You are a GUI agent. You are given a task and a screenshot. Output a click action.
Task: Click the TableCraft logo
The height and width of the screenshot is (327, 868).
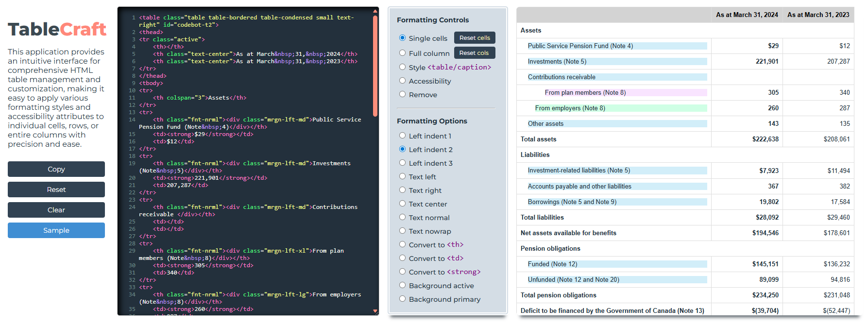[57, 30]
